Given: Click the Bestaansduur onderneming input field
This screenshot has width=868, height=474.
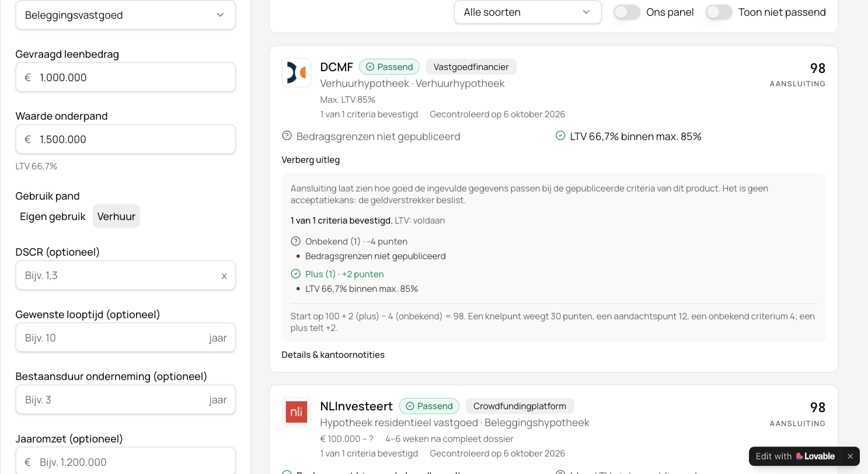Looking at the screenshot, I should [126, 400].
